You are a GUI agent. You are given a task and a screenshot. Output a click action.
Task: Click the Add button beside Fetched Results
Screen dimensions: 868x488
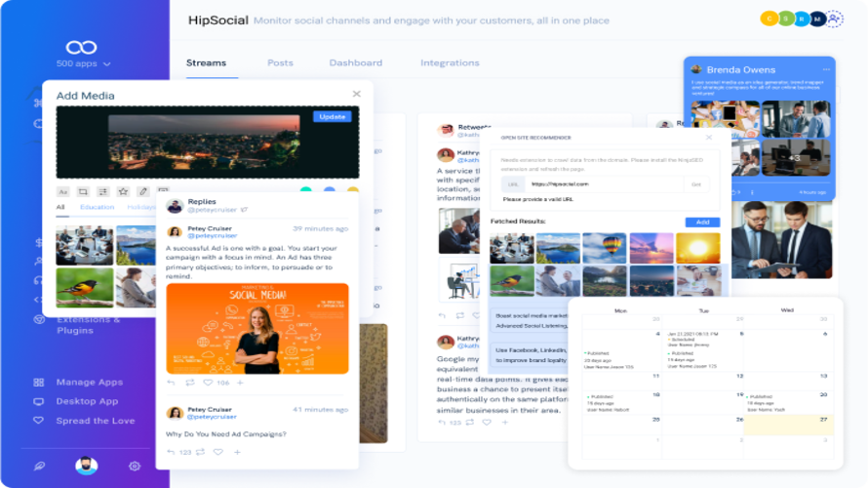click(702, 223)
